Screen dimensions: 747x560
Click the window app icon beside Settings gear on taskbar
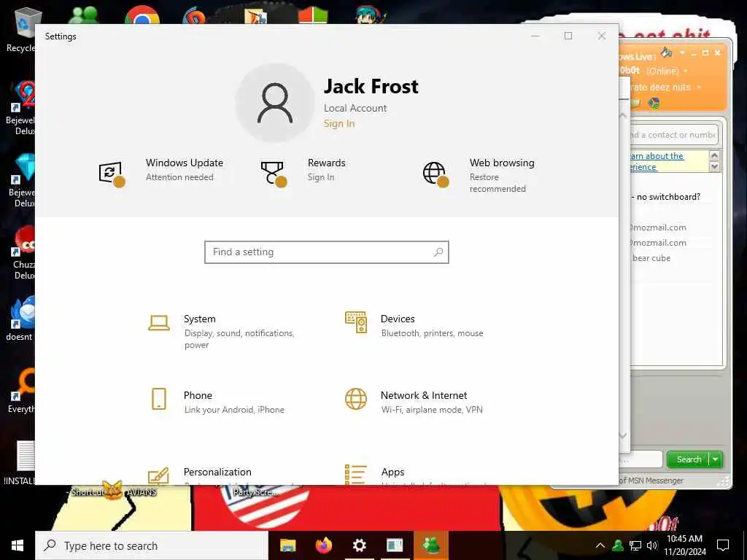coord(395,545)
